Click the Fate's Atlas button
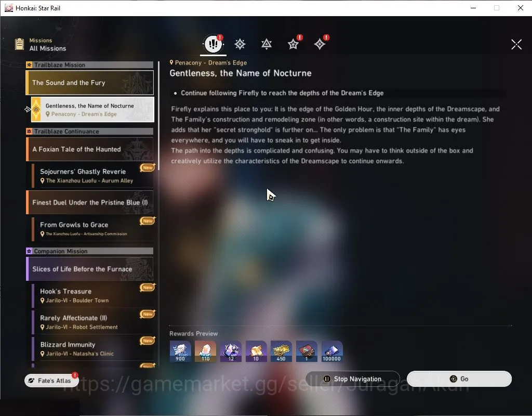This screenshot has width=532, height=416. pos(51,380)
